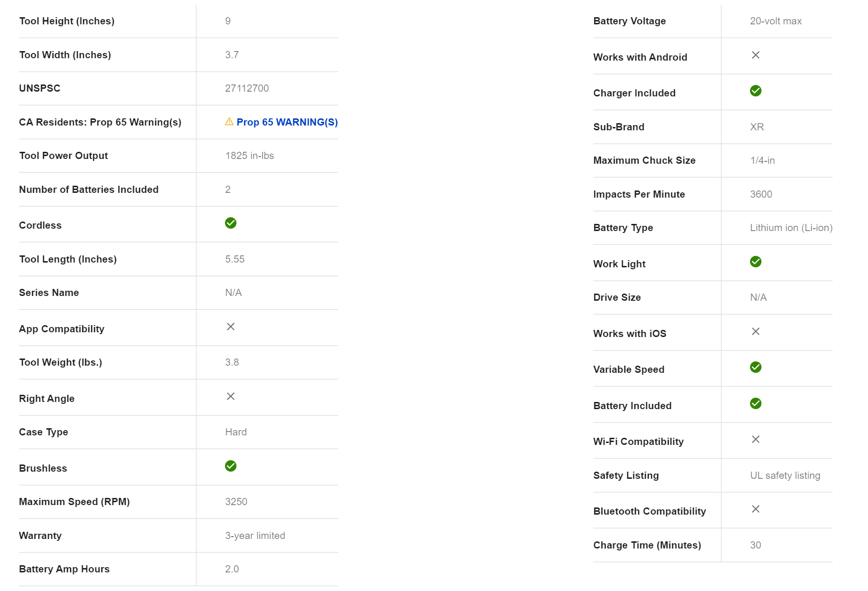Screen dimensions: 868x591
Task: Click the X icon for Wi-Fi Compatibility
Action: click(x=756, y=439)
